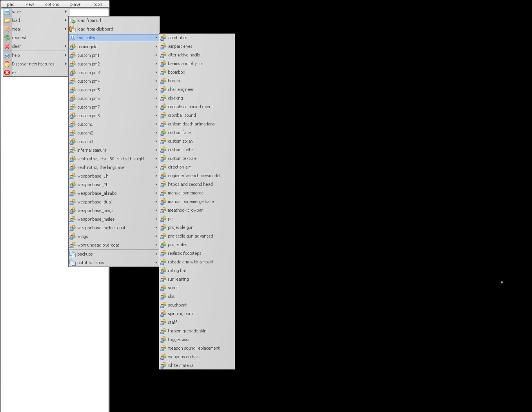
Task: Open wow undead overcoat entry
Action: click(x=114, y=245)
